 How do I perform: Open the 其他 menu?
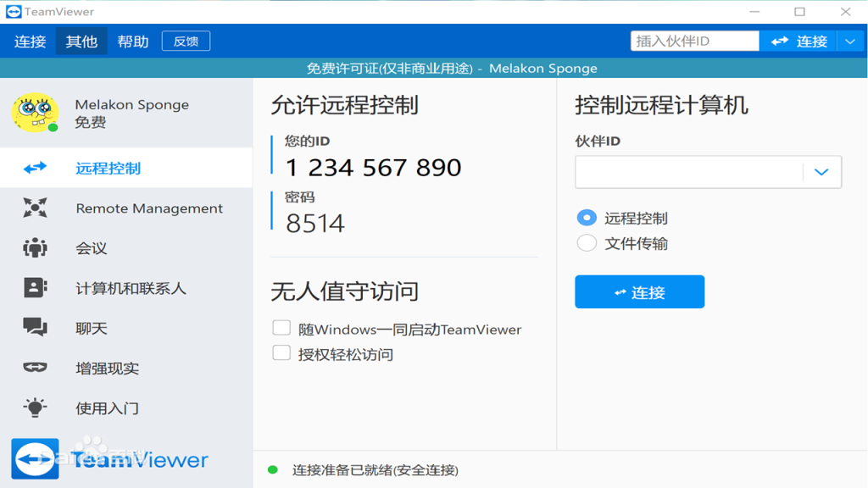[x=81, y=41]
